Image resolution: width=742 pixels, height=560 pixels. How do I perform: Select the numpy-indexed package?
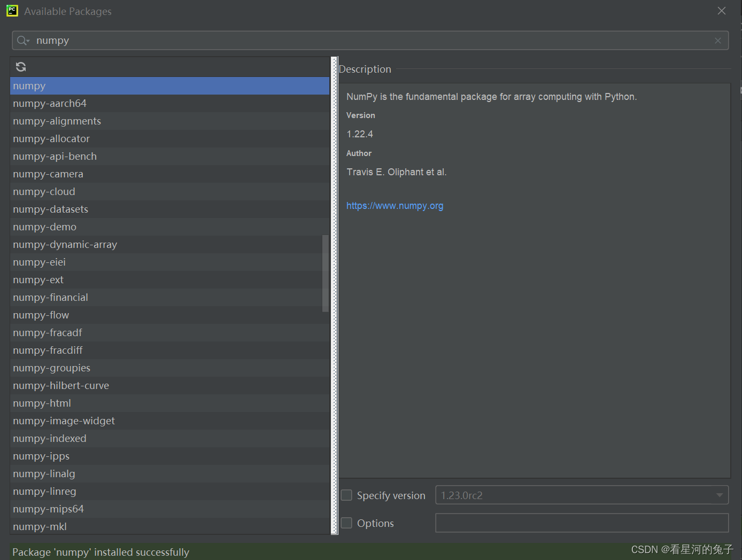click(170, 439)
